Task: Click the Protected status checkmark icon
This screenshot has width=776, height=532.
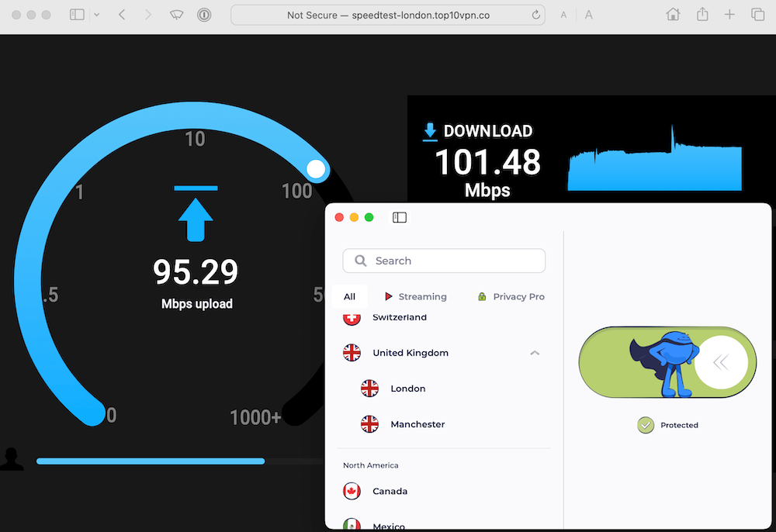Action: click(x=646, y=425)
